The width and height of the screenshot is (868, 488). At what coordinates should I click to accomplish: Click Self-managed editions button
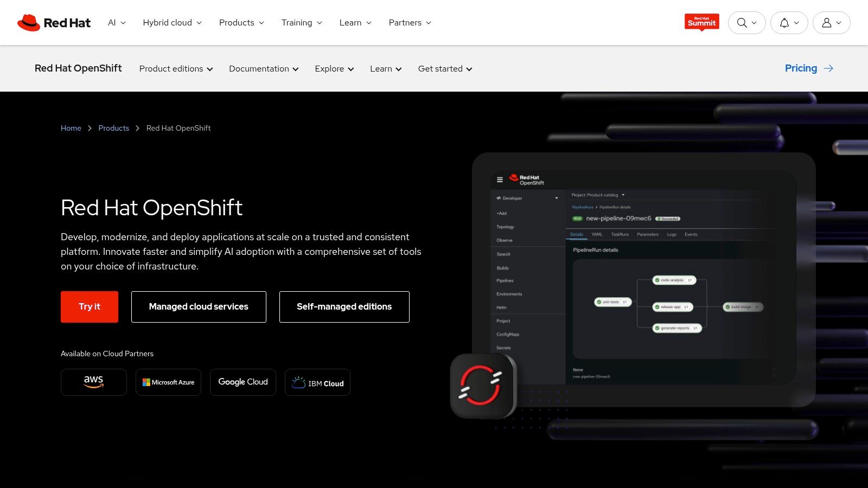(344, 307)
